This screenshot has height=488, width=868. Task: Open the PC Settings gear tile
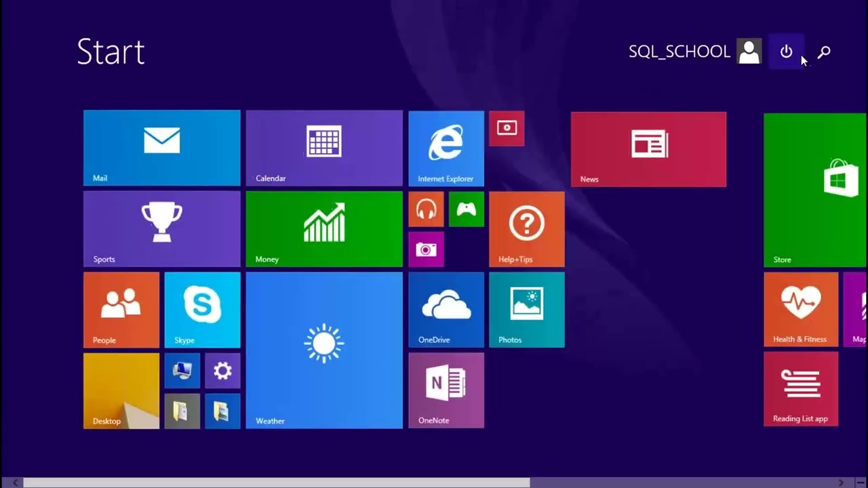point(222,371)
